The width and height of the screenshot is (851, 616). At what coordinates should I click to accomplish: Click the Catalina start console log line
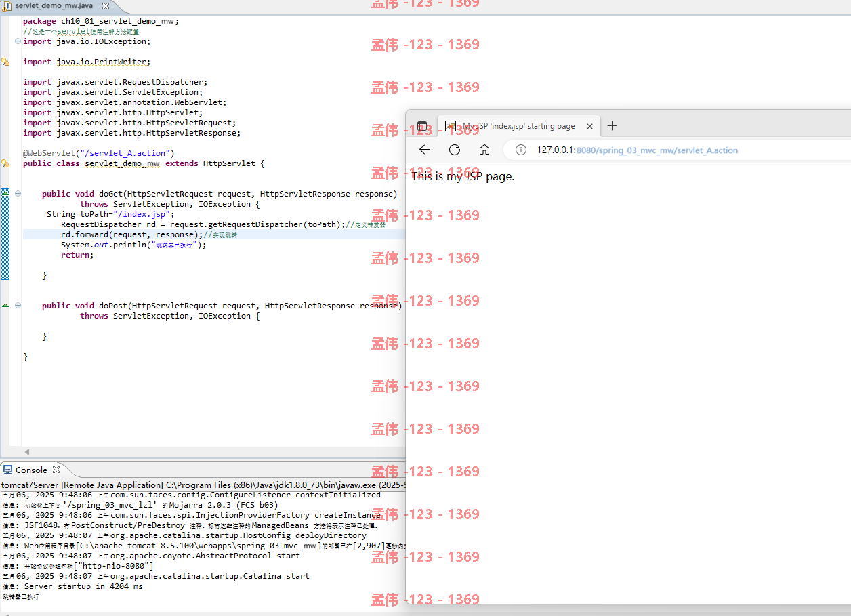[156, 576]
